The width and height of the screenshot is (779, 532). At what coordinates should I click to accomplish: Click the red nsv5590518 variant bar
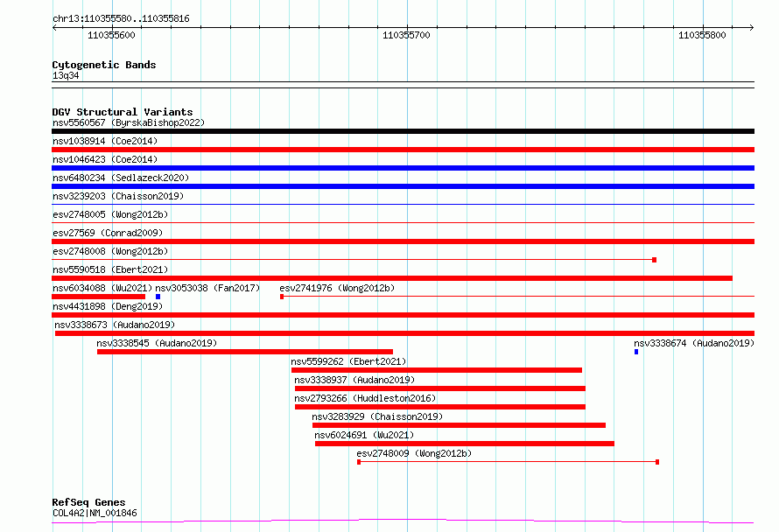(x=392, y=278)
